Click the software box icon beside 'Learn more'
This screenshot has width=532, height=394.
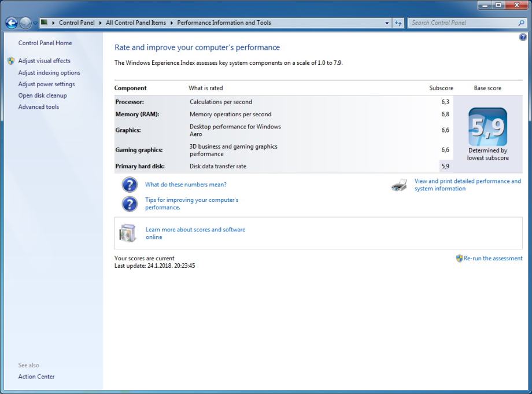coord(127,233)
